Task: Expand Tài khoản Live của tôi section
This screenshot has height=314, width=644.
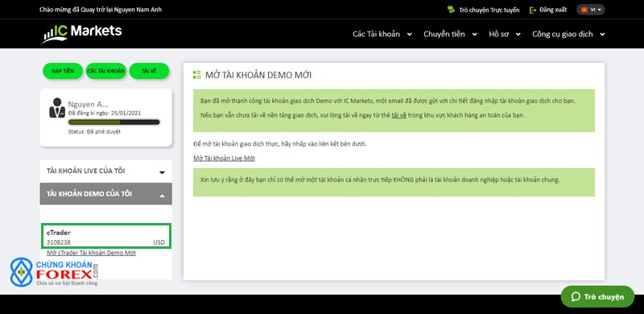Action: [106, 171]
